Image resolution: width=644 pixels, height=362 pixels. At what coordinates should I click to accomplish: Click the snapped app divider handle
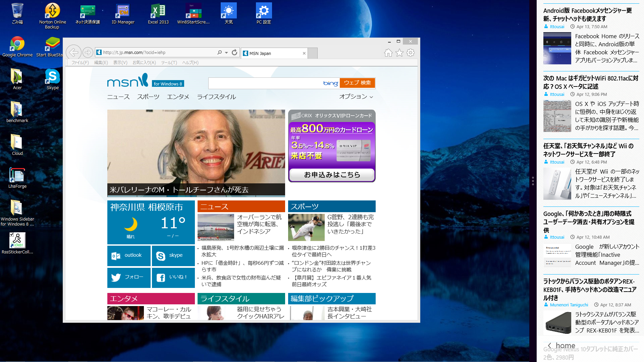click(x=533, y=181)
